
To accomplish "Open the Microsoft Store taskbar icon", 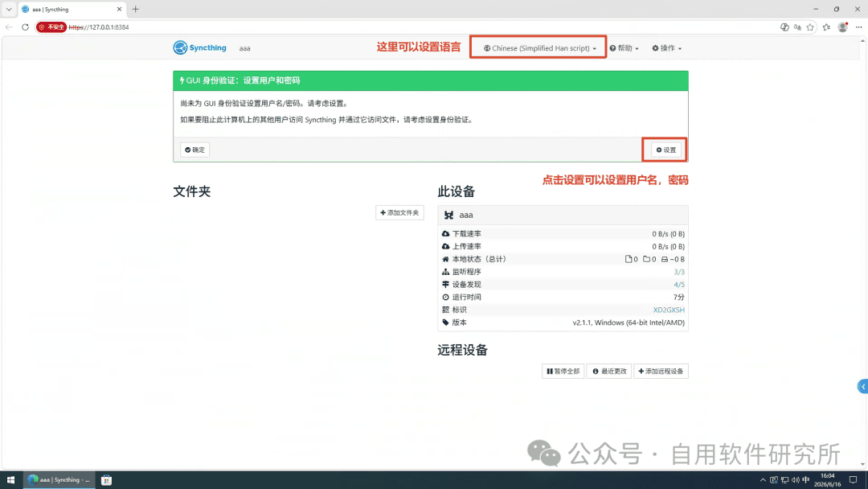I will [106, 480].
